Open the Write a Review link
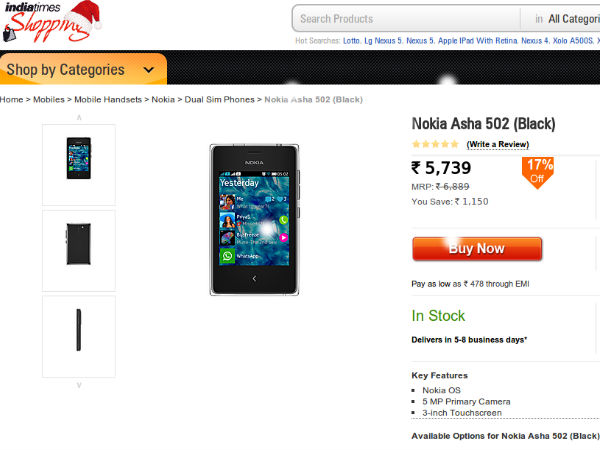 click(x=497, y=144)
